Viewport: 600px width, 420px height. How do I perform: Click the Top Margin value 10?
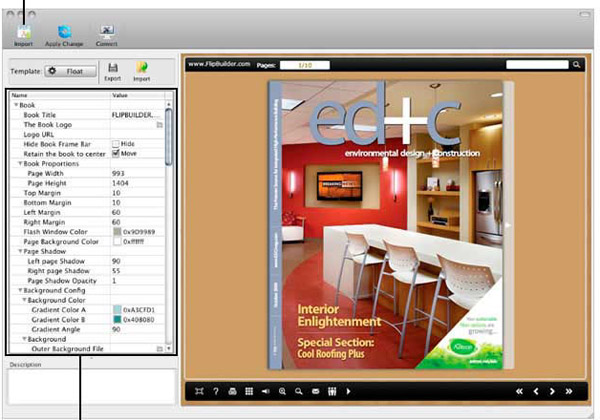point(116,193)
